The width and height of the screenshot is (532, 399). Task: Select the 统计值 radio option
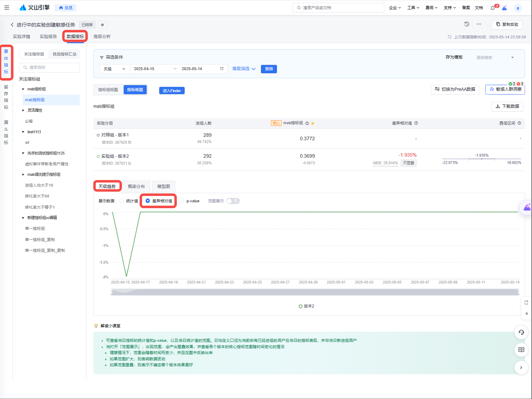[122, 201]
